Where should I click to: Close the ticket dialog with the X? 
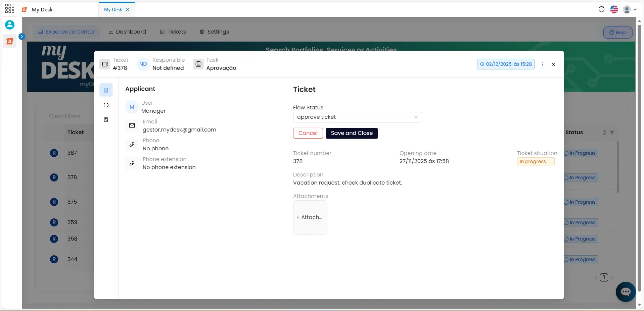coord(553,64)
